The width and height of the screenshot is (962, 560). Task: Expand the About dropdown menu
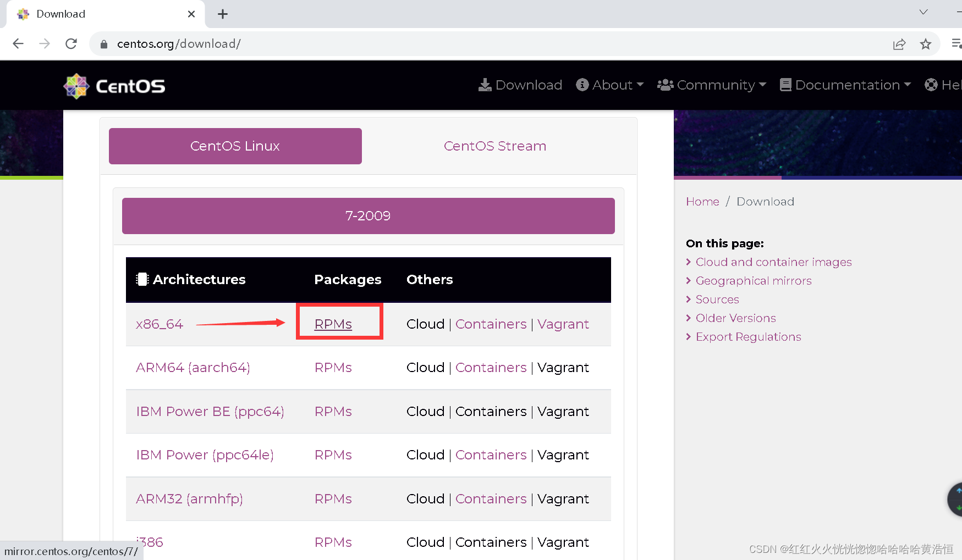coord(609,85)
